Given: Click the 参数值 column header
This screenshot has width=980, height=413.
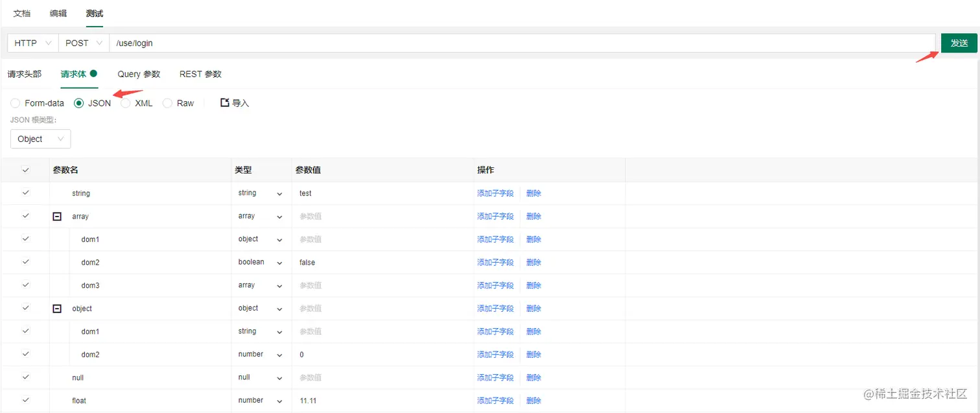Looking at the screenshot, I should point(308,170).
